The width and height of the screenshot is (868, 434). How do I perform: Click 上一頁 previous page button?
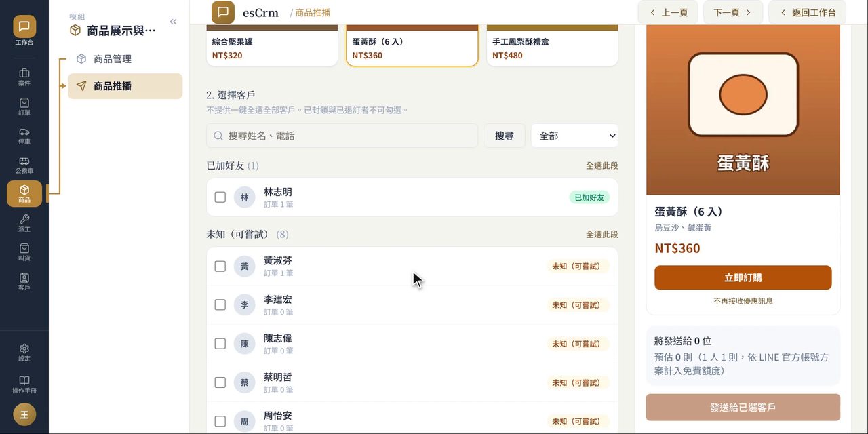(x=668, y=12)
